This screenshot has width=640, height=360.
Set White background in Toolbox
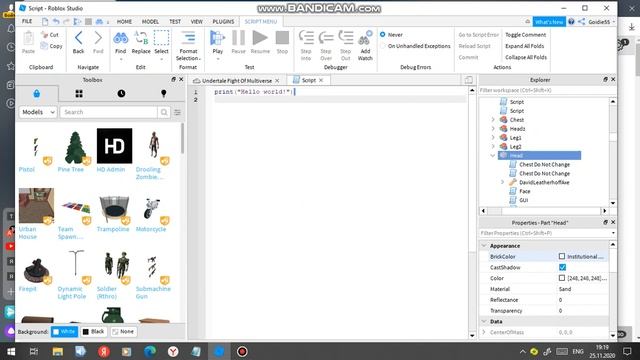coord(64,331)
